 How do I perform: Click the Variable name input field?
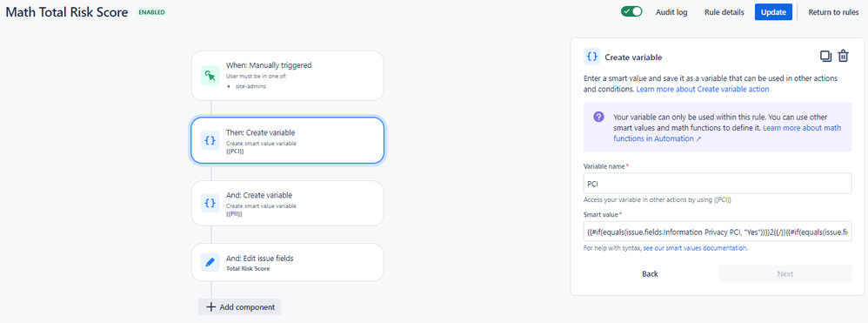pyautogui.click(x=718, y=184)
